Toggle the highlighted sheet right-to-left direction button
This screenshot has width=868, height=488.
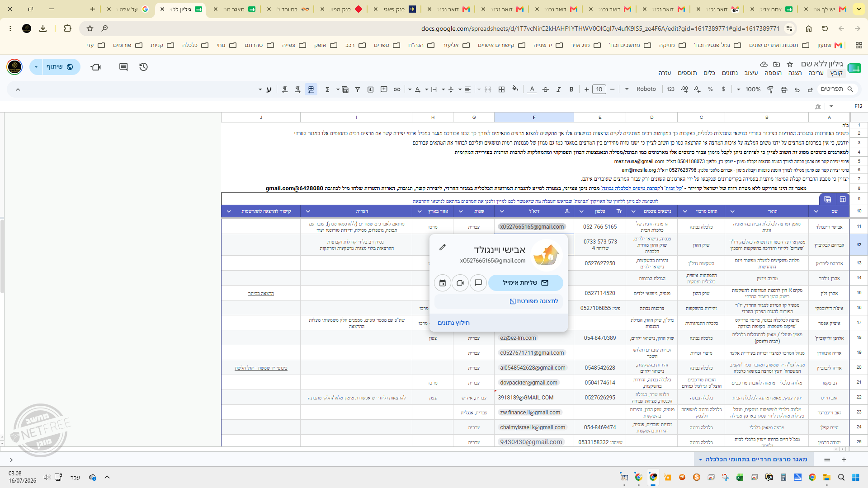[x=311, y=89]
